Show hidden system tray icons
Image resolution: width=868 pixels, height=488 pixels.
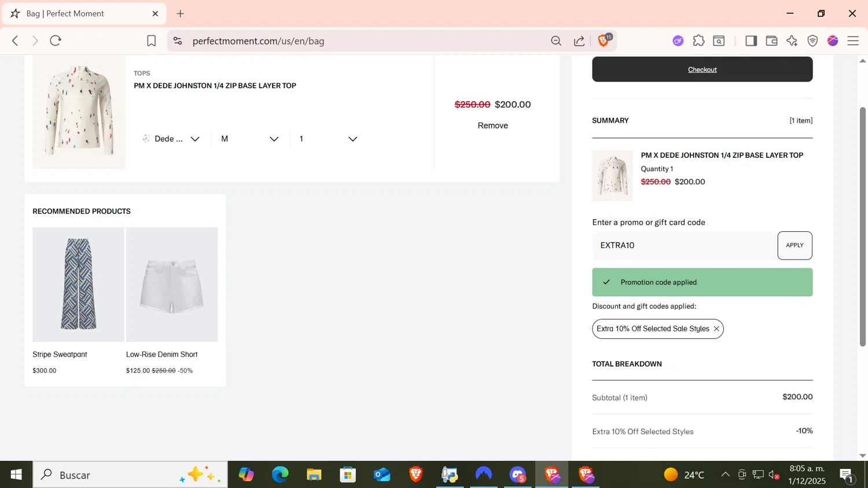click(725, 475)
